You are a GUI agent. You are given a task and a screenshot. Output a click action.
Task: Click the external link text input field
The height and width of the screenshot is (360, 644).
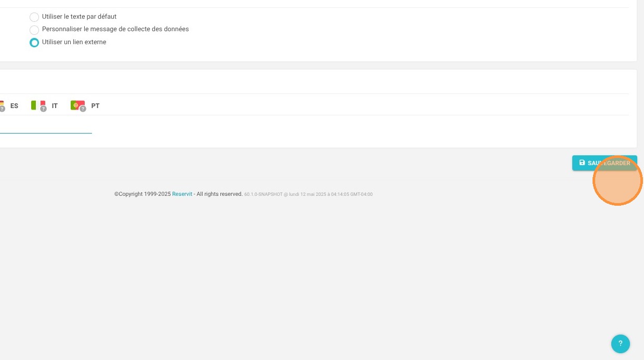pyautogui.click(x=46, y=126)
